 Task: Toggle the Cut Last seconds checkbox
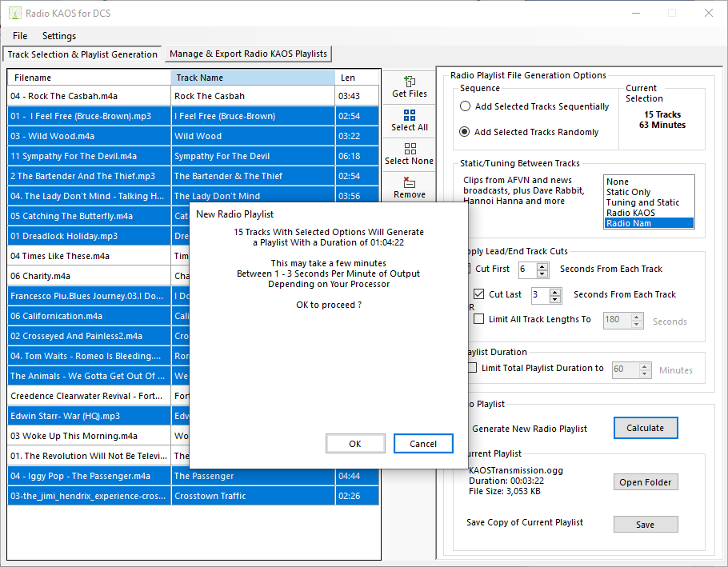point(479,294)
